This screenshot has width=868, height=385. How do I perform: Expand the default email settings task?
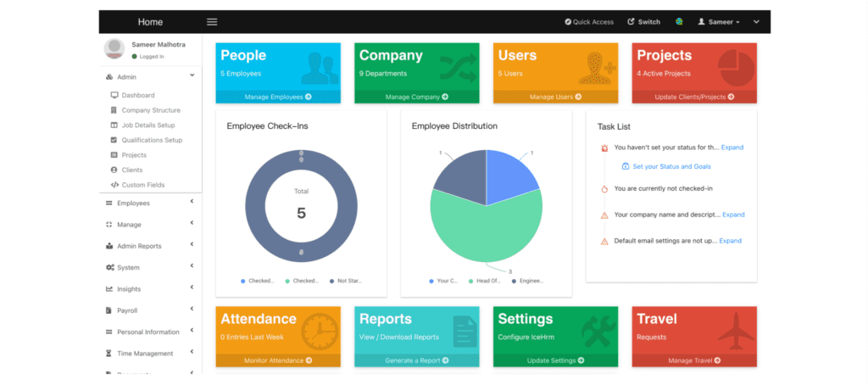coord(730,241)
